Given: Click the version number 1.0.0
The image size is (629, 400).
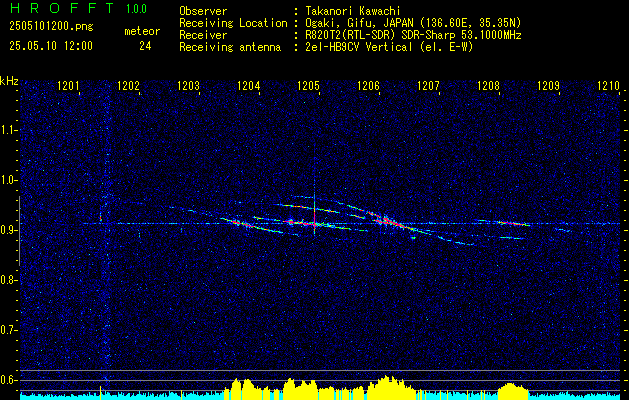Looking at the screenshot, I should tap(136, 9).
